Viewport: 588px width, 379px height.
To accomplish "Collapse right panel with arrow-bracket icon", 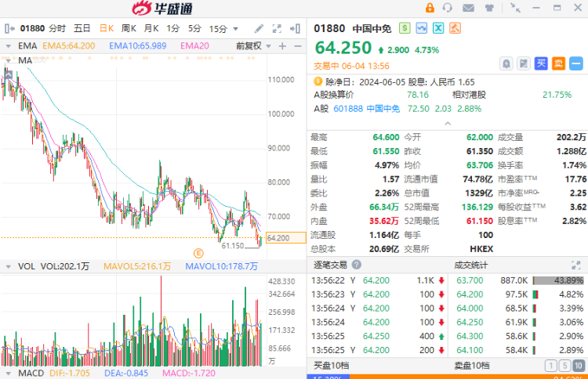I will click(295, 28).
